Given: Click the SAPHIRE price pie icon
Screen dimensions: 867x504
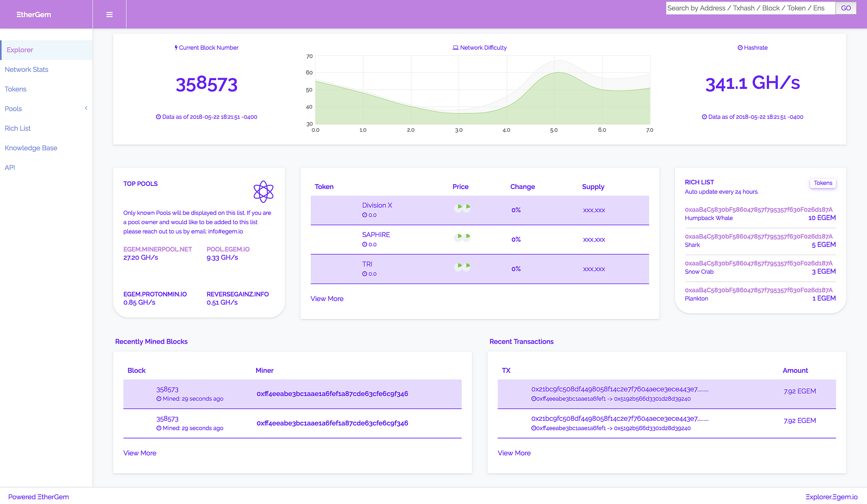Looking at the screenshot, I should click(x=462, y=237).
